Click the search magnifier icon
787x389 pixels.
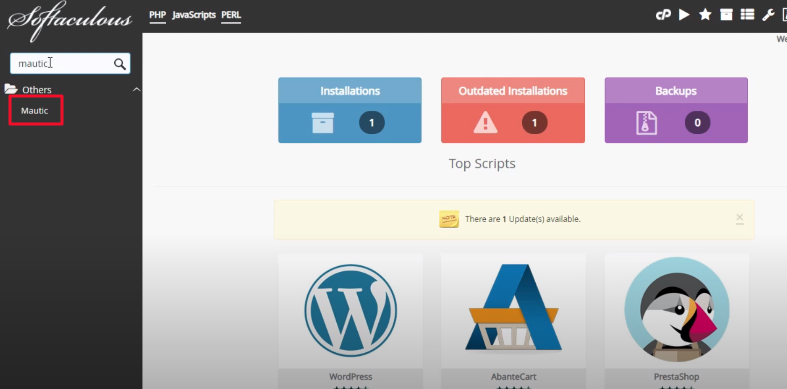(119, 64)
